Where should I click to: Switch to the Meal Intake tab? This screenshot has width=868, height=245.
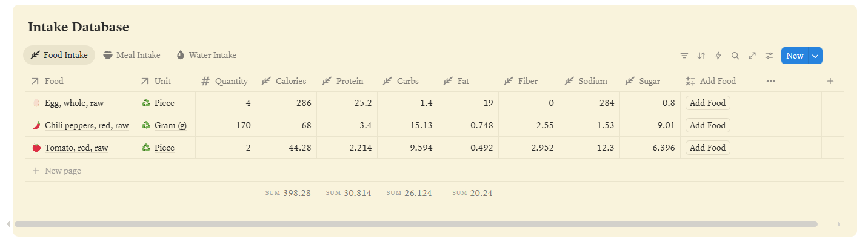[x=132, y=55]
